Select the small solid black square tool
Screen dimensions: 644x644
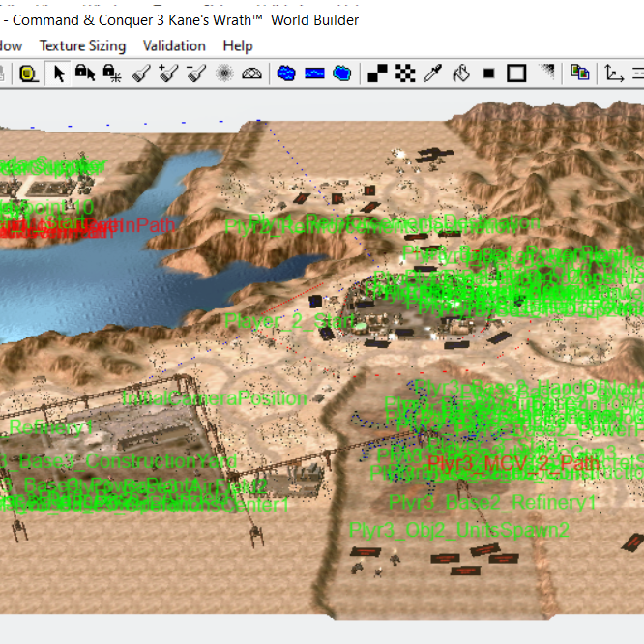(488, 73)
